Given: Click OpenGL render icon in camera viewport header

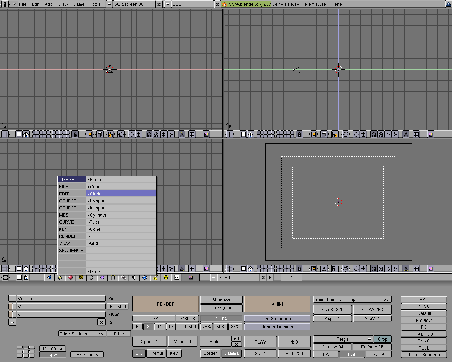Looking at the screenshot, I should tap(431, 268).
